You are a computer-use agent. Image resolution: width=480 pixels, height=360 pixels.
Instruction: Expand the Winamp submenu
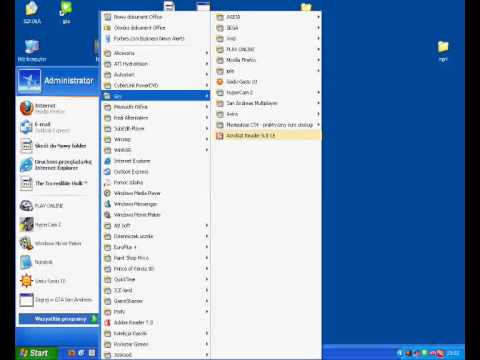pos(156,139)
